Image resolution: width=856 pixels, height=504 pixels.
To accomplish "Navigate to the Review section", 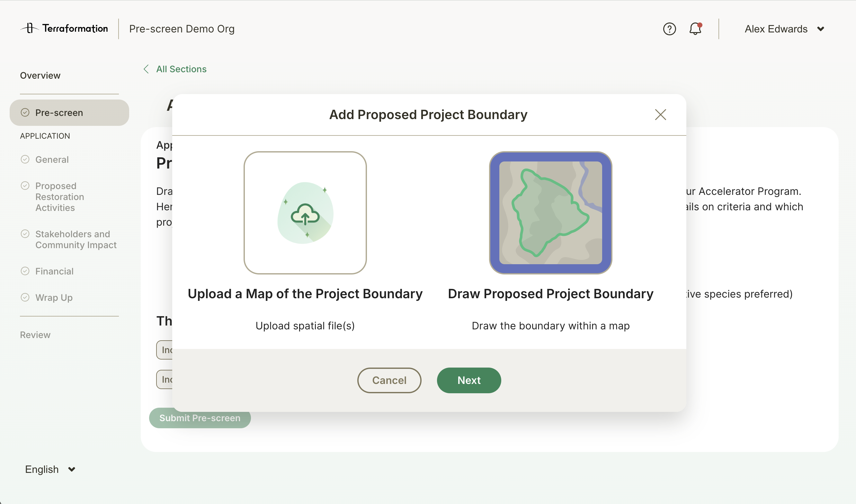I will click(35, 335).
